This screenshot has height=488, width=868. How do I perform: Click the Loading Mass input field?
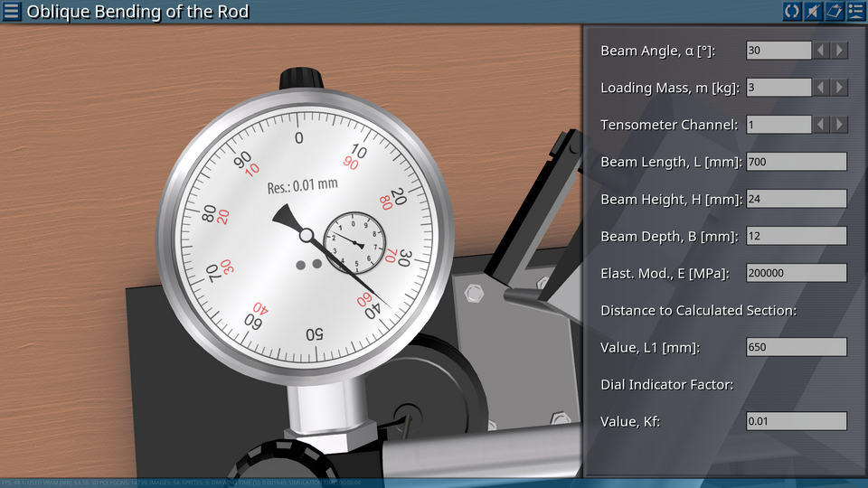point(778,88)
